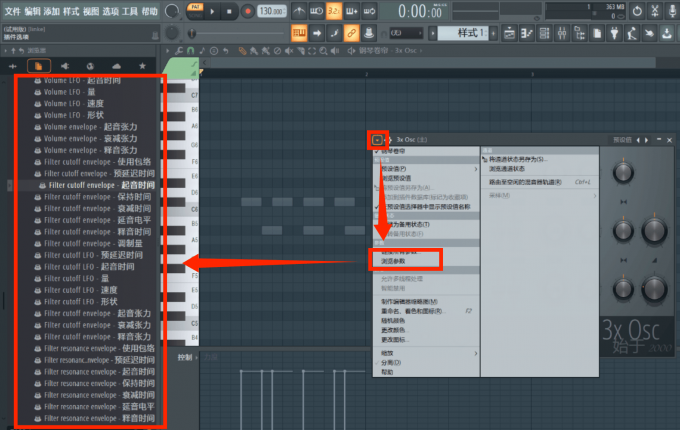Click the Record button in transport
The image size is (680, 430).
pyautogui.click(x=246, y=11)
